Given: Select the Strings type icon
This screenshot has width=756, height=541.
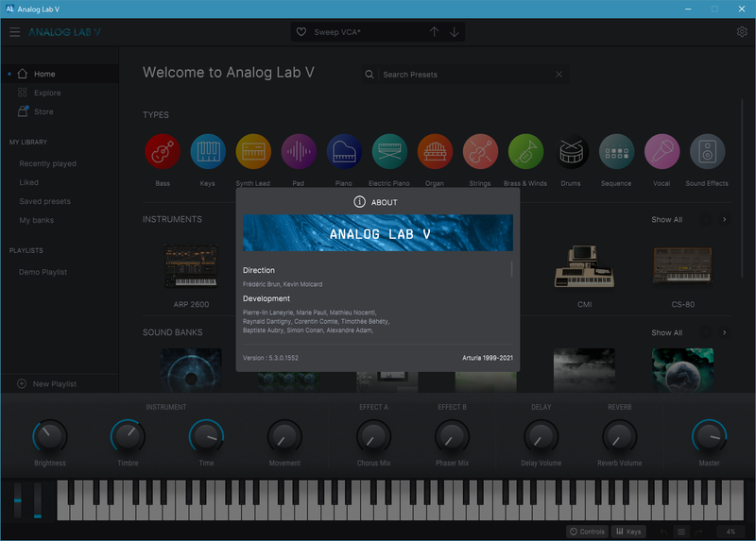Looking at the screenshot, I should [480, 151].
